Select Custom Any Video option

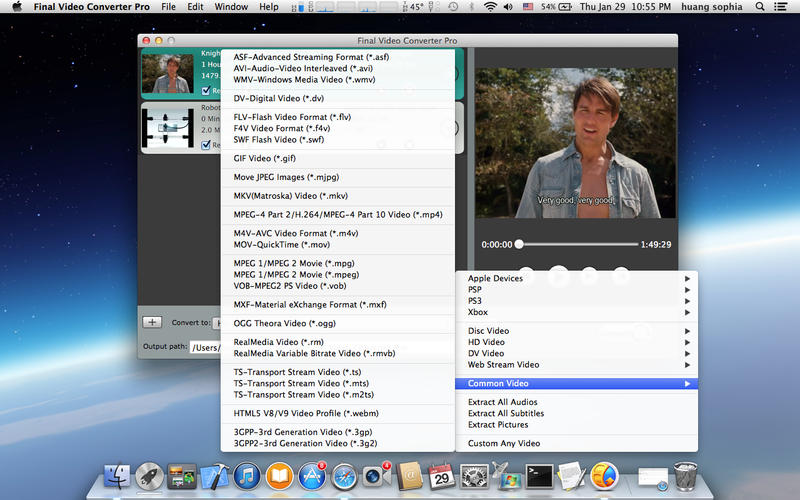(504, 443)
